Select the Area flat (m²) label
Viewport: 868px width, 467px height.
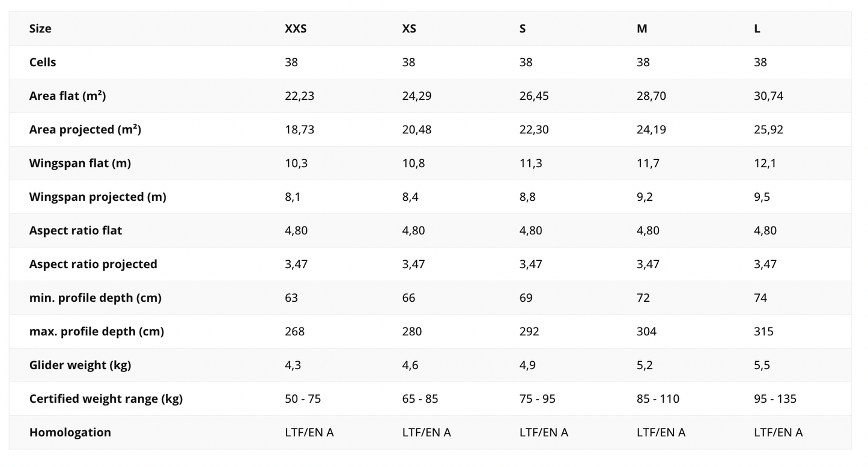(67, 96)
